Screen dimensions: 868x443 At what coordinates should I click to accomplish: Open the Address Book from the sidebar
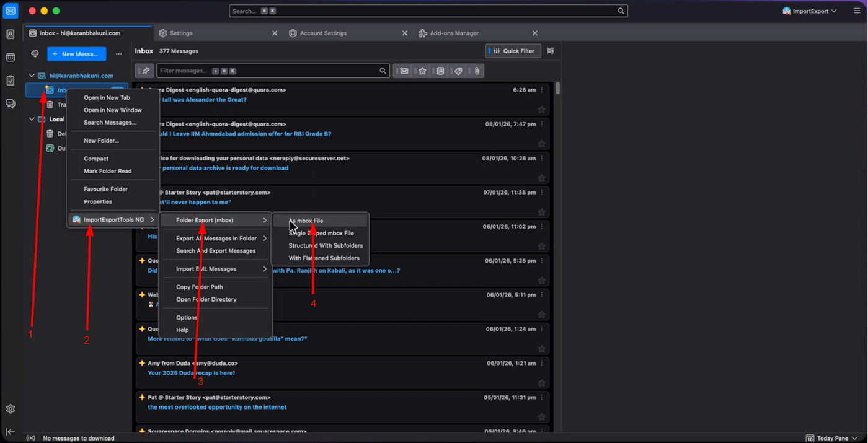pos(11,35)
